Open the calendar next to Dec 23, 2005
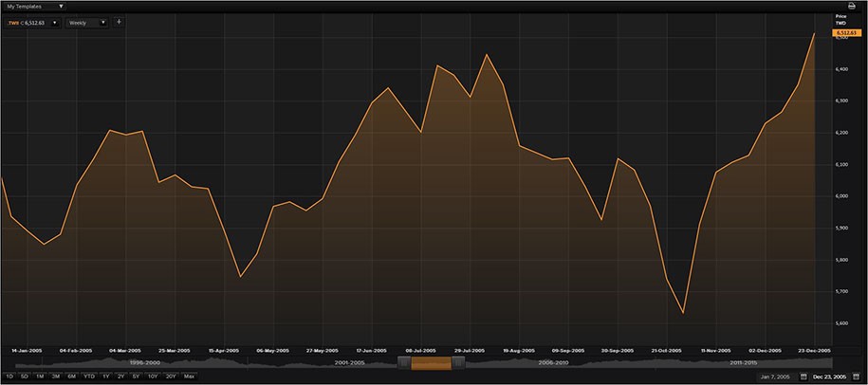868x385 pixels. pyautogui.click(x=857, y=376)
